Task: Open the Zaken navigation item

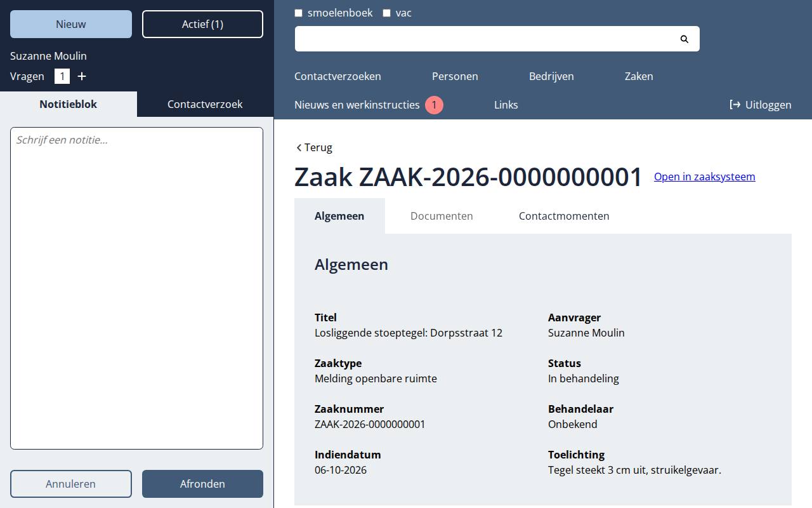Action: click(x=639, y=76)
